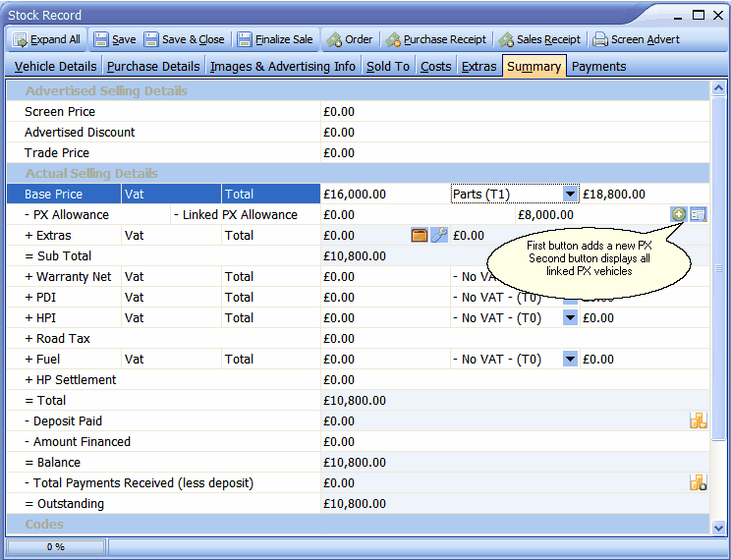Open the Parts (T1) VAT dropdown
This screenshot has height=560, width=731.
pyautogui.click(x=570, y=194)
